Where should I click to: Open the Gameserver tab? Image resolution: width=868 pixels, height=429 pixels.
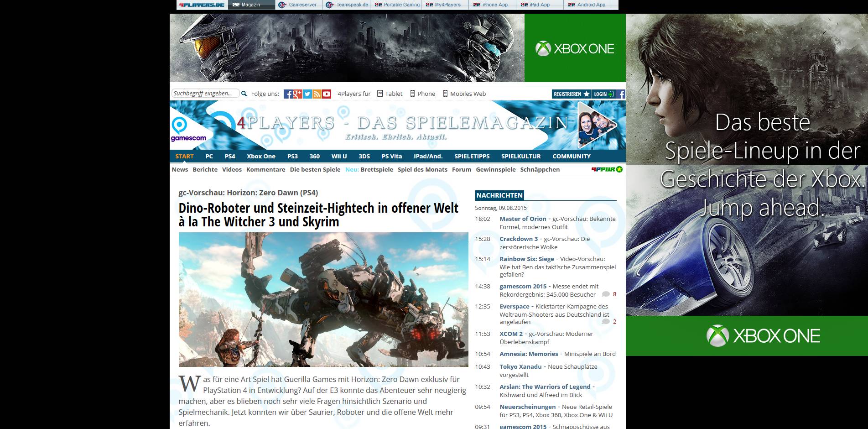299,5
